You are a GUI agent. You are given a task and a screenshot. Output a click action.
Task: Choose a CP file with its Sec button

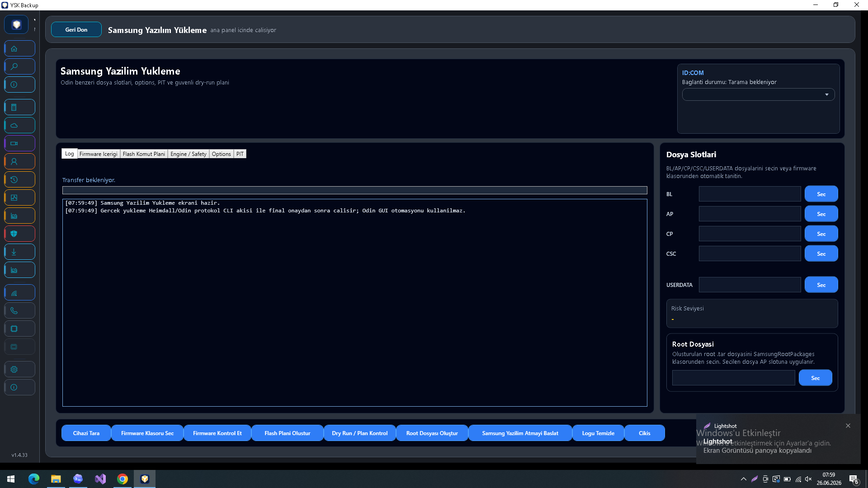821,234
